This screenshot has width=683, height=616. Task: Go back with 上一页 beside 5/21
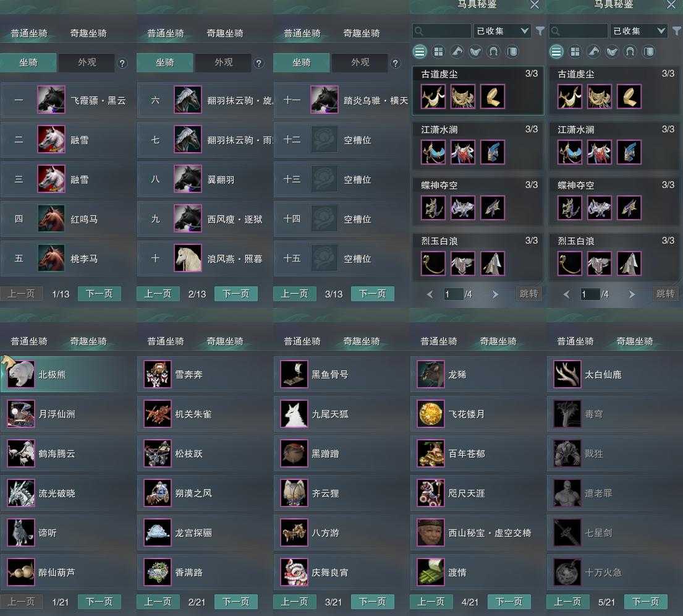[567, 602]
